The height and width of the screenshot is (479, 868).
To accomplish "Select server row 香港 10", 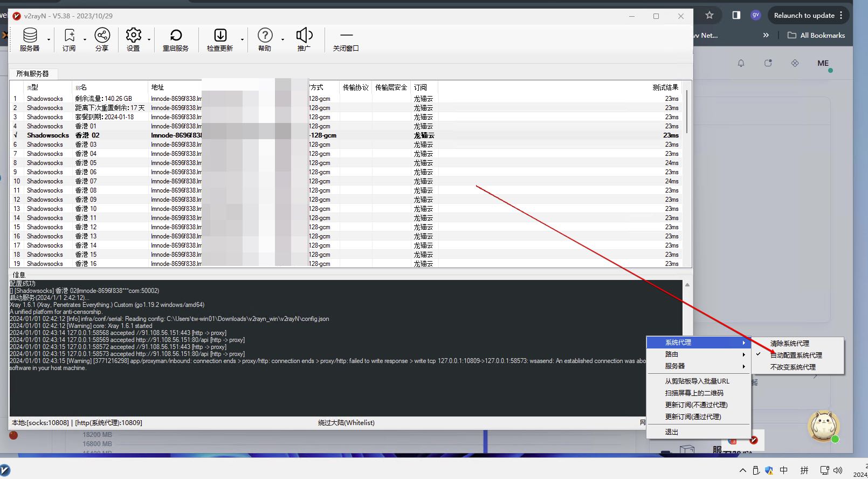I will (x=346, y=209).
